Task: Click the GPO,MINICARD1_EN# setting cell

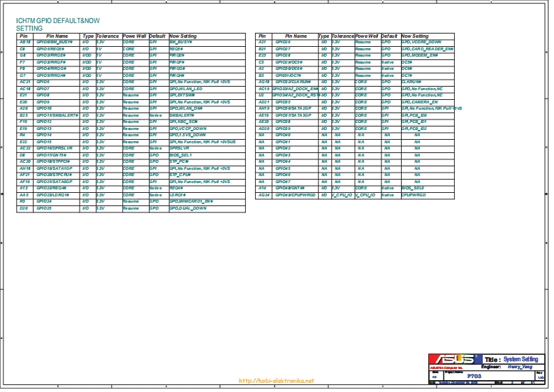Action: click(191, 201)
